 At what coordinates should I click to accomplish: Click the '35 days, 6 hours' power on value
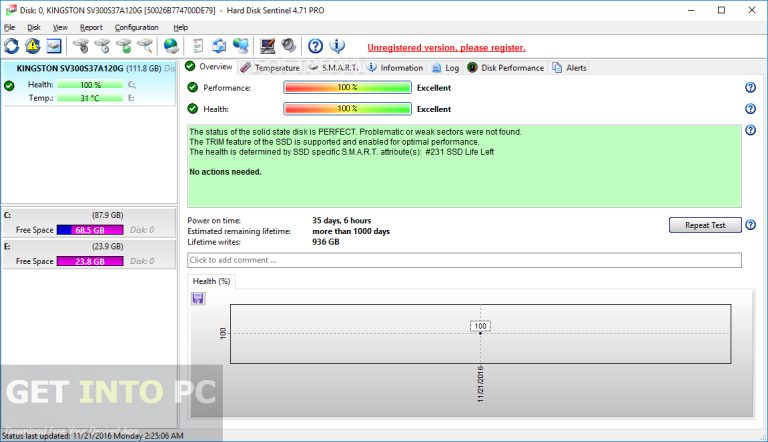[341, 221]
